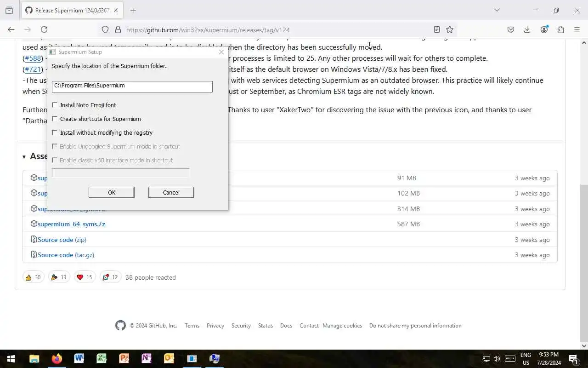Expand the list all tabs dropdown

click(497, 10)
